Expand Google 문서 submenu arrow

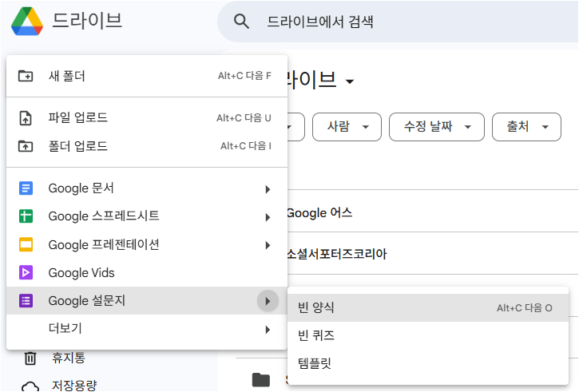click(x=268, y=189)
